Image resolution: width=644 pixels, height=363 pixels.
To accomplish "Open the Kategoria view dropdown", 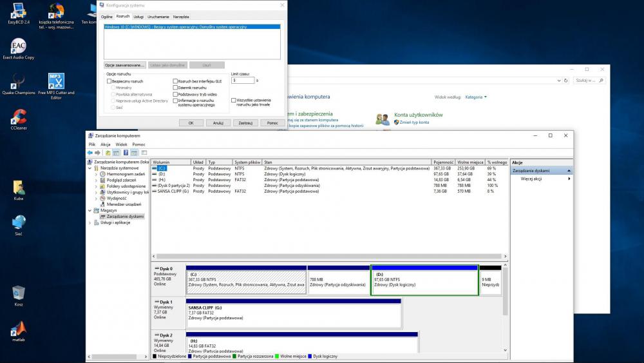I will click(476, 97).
